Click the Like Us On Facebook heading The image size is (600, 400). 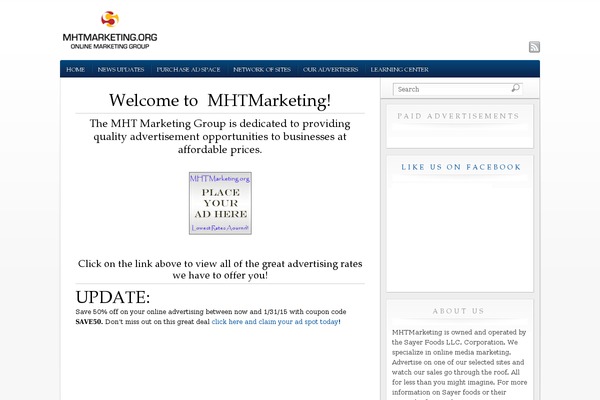pyautogui.click(x=461, y=167)
